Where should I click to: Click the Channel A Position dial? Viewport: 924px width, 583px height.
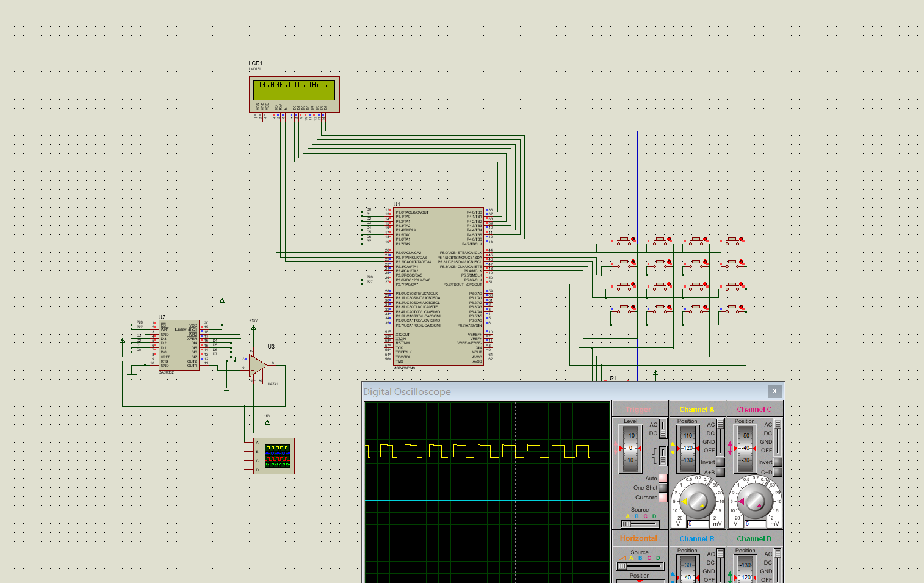tap(687, 448)
